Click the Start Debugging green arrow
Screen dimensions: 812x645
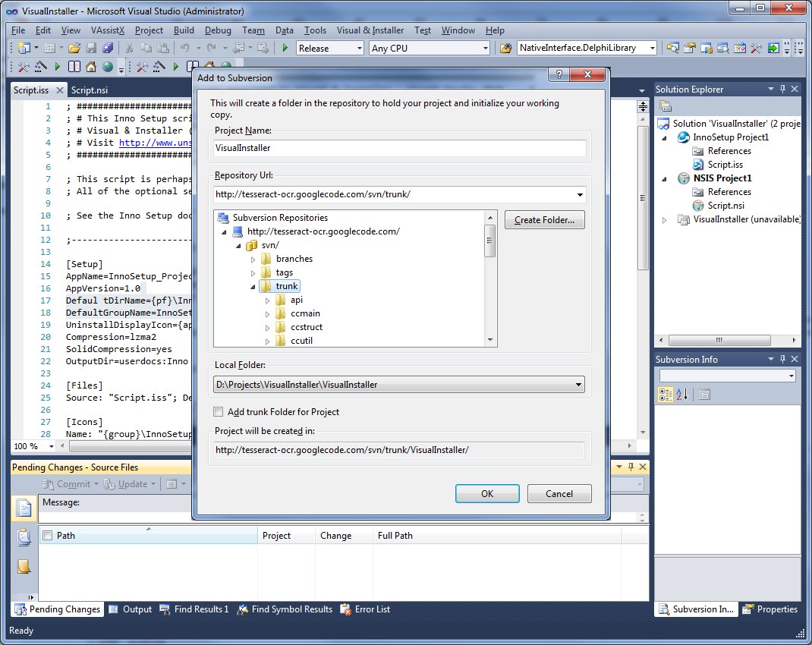tap(285, 48)
